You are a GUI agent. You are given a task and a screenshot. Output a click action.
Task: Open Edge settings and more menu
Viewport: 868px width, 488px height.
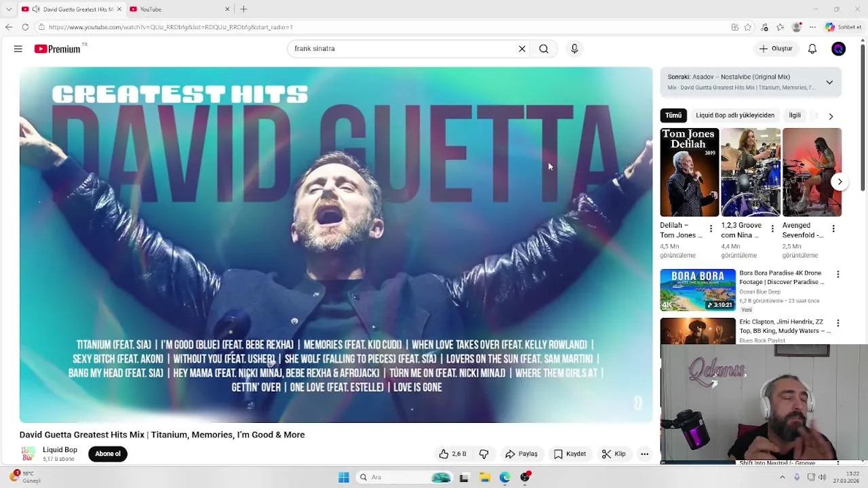click(x=812, y=27)
